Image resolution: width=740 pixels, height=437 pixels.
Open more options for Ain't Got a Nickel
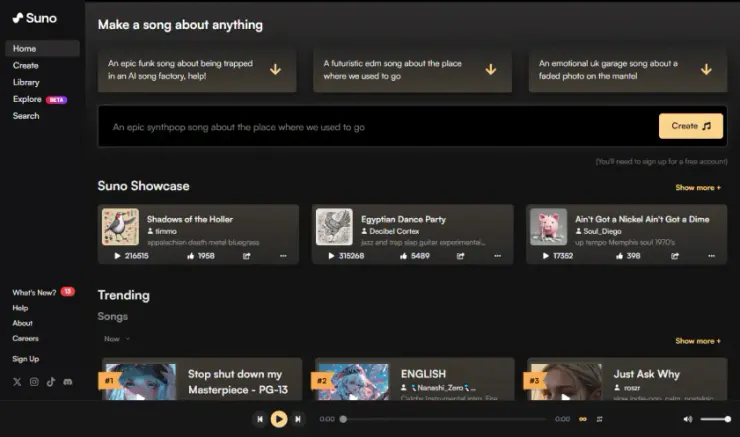711,256
